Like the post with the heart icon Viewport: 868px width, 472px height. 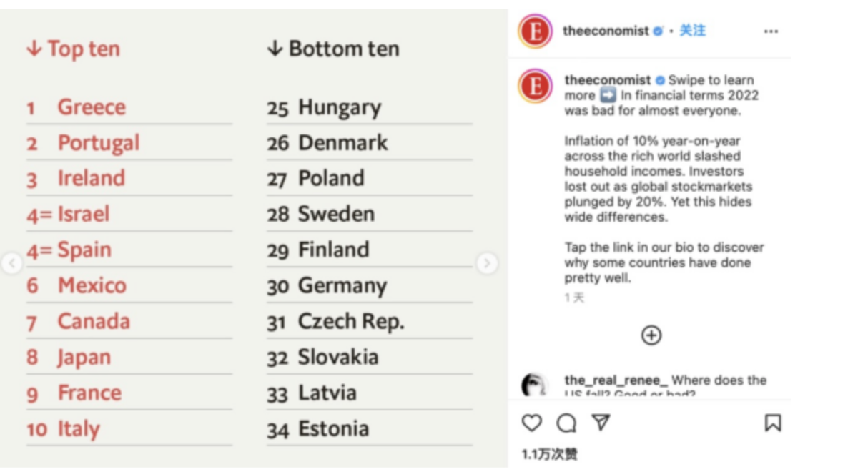pyautogui.click(x=531, y=423)
